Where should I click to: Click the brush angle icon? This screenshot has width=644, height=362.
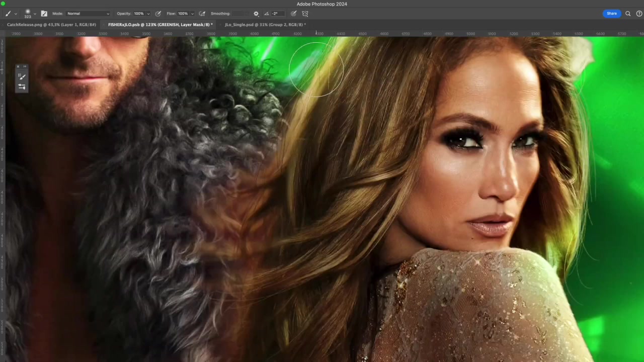point(267,14)
